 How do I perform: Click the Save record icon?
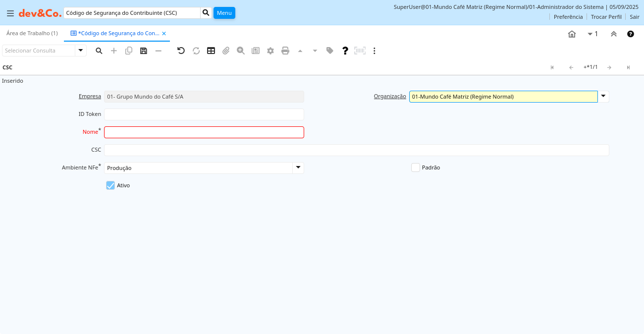point(144,51)
